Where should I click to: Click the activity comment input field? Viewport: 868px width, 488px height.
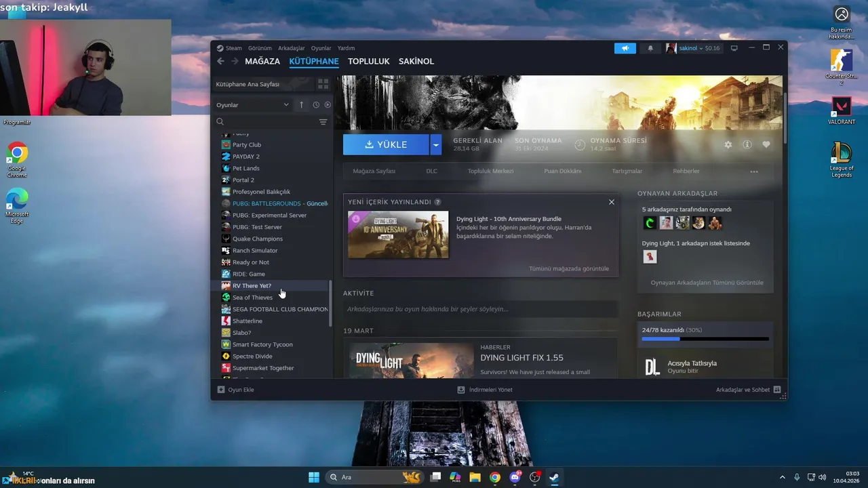[481, 309]
